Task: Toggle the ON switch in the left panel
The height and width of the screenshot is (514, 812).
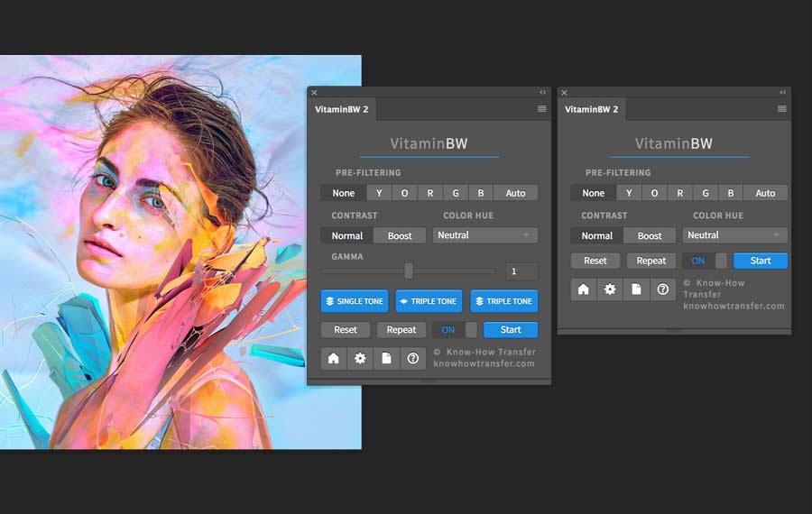Action: point(455,330)
